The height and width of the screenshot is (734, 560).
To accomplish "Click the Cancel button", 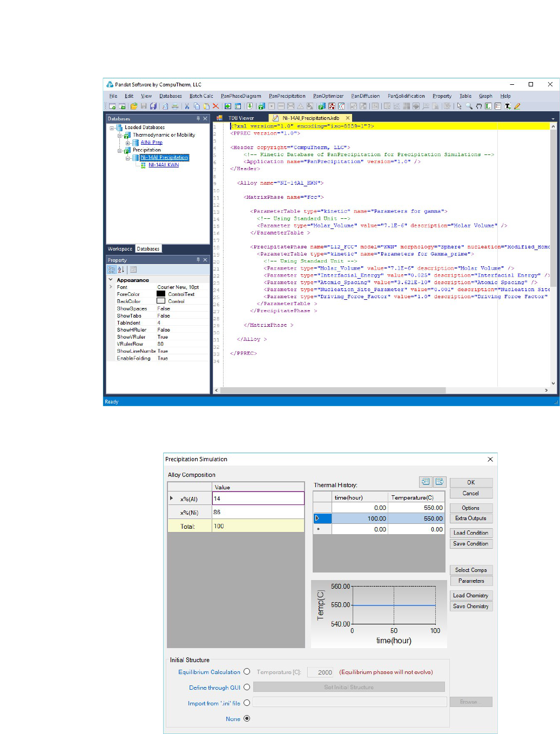I will pos(471,493).
